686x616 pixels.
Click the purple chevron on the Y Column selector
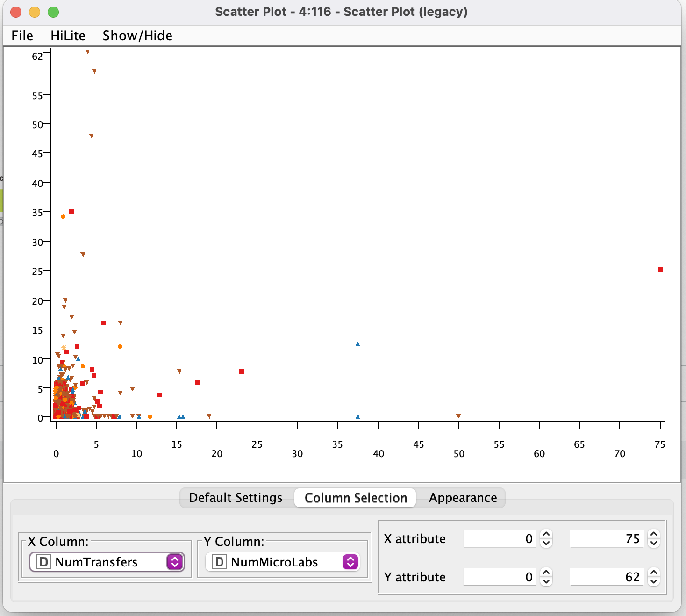click(350, 562)
